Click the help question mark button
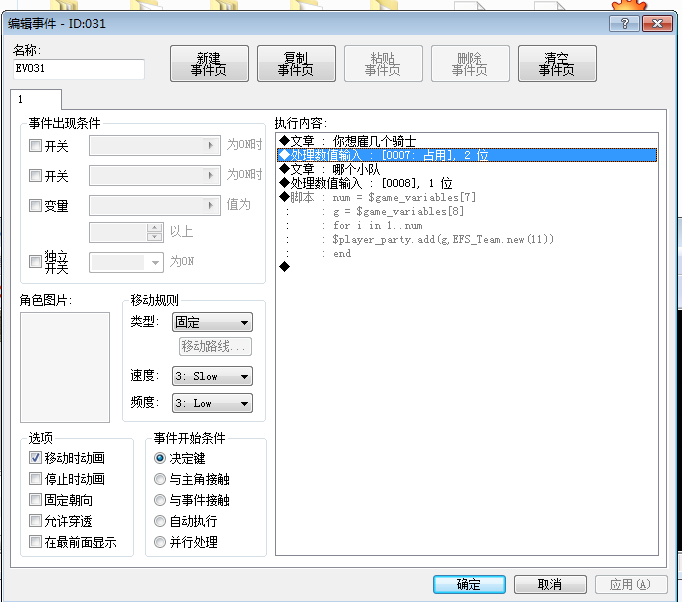Screen dimensions: 682x602 click(x=624, y=23)
